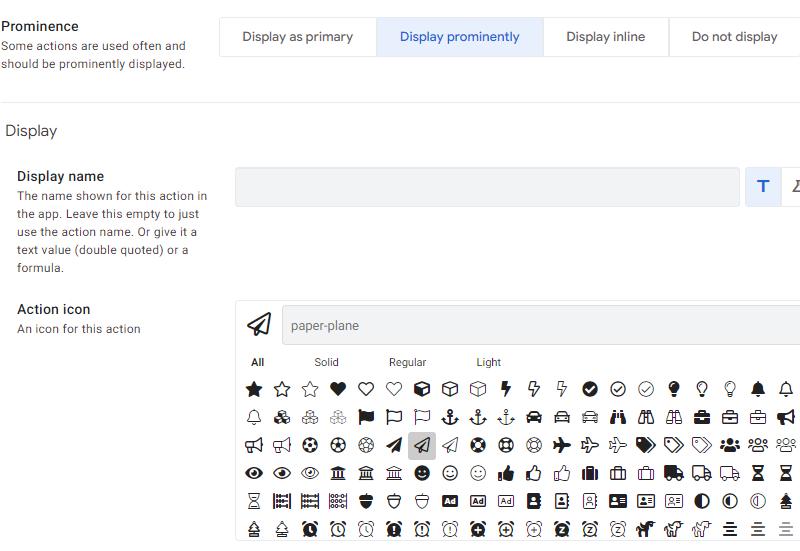Select the solid soccer ball icon
The width and height of the screenshot is (800, 551).
click(x=310, y=445)
